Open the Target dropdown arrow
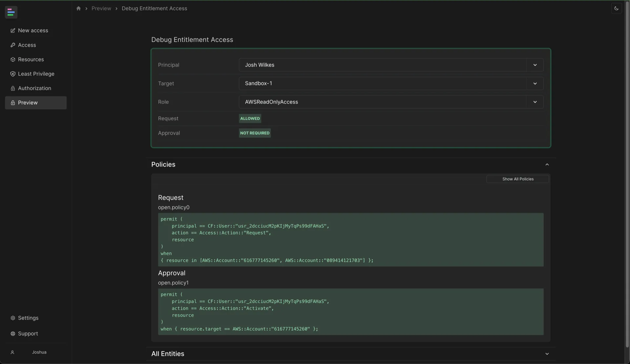Screen dimensions: 630x364 click(535, 83)
